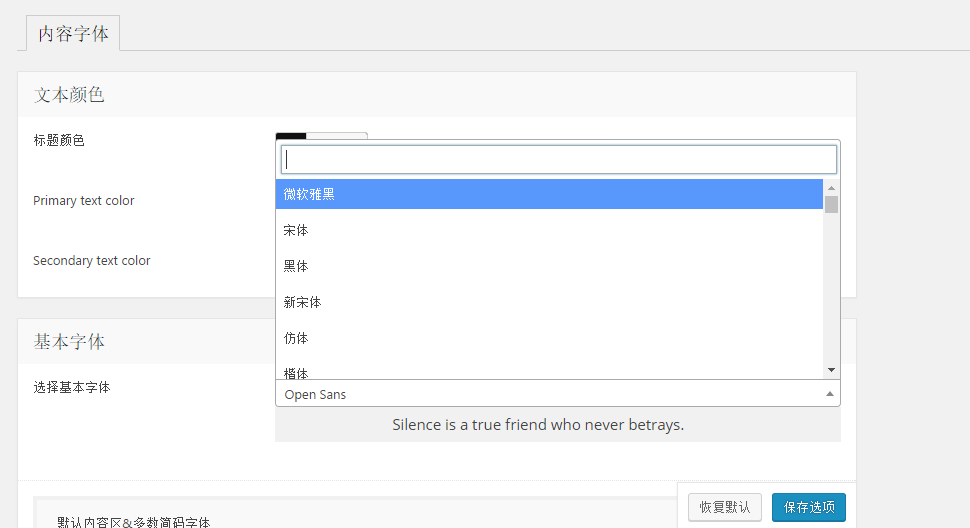Click the font search input field
This screenshot has width=970, height=528.
tap(558, 160)
